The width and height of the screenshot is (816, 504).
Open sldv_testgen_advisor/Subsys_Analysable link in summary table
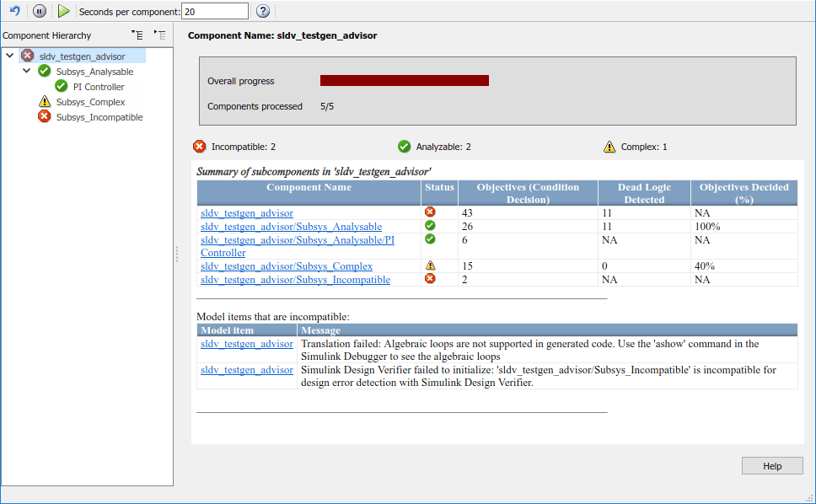point(292,226)
